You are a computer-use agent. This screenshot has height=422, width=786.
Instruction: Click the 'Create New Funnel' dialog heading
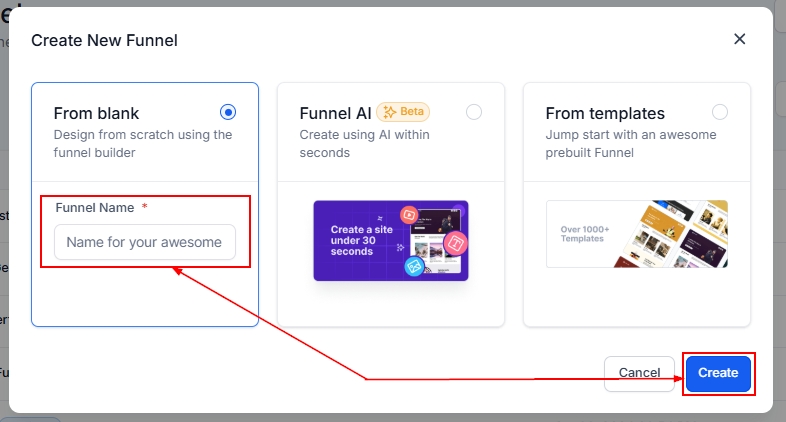(x=105, y=40)
